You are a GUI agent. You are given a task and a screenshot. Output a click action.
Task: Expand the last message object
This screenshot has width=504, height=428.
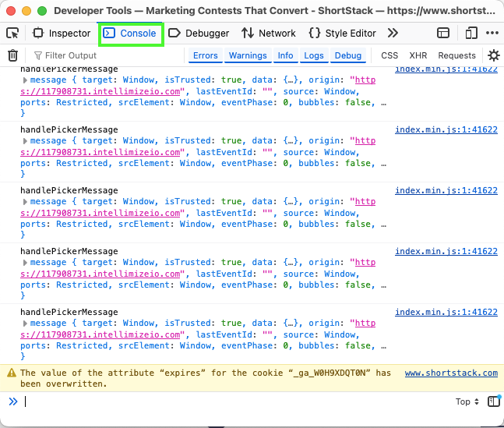point(25,324)
